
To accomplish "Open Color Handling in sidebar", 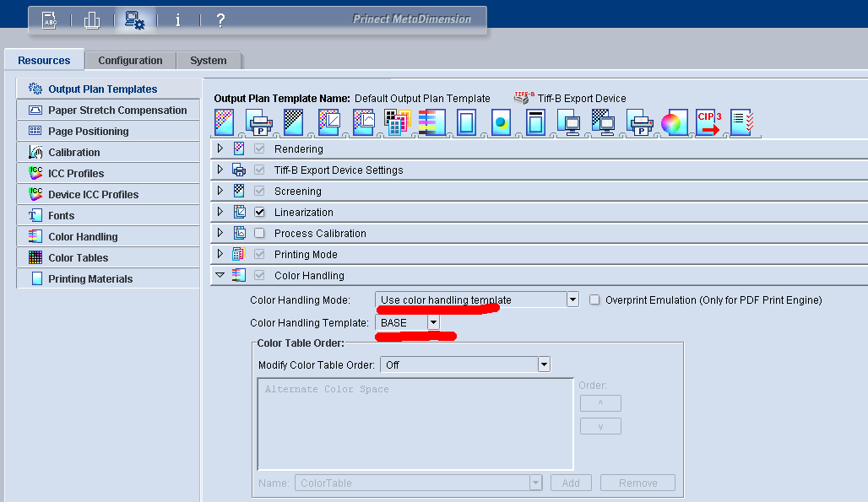I will 108,236.
